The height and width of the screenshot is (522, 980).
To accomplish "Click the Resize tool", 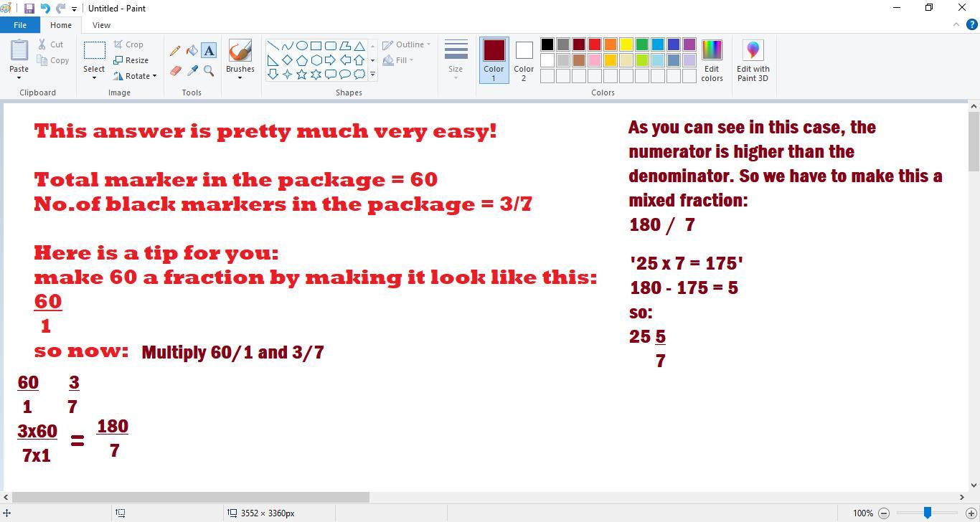I will coord(131,60).
